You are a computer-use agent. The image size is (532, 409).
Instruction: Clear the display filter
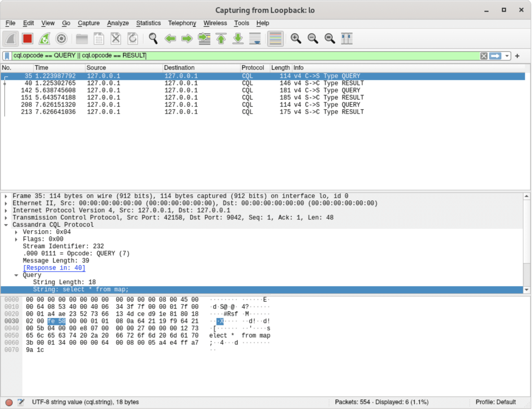click(484, 56)
